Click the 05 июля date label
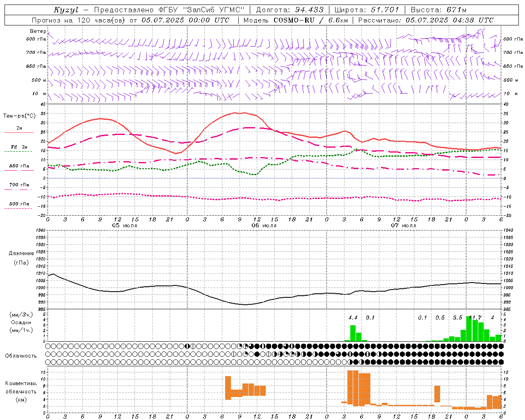Screen dimensions: 525x420 (x=125, y=226)
